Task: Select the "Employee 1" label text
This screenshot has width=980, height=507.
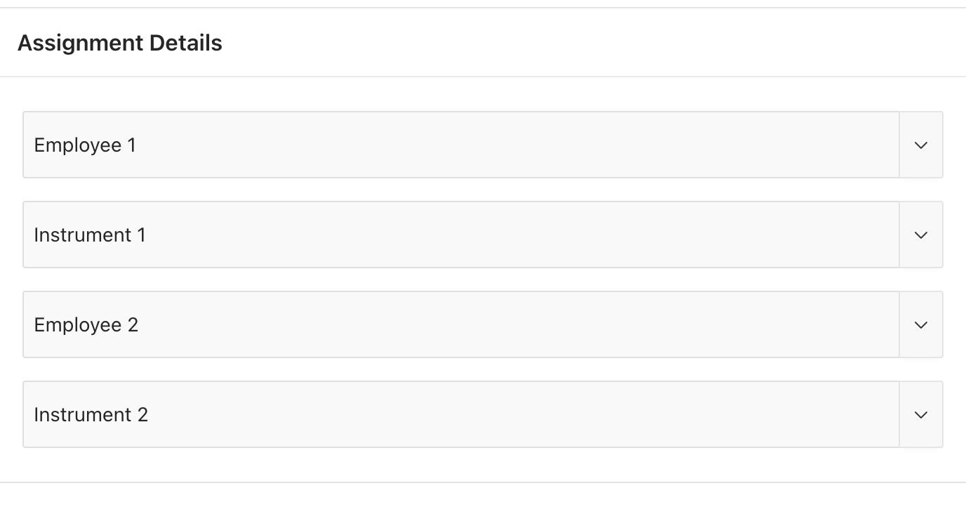Action: [85, 145]
